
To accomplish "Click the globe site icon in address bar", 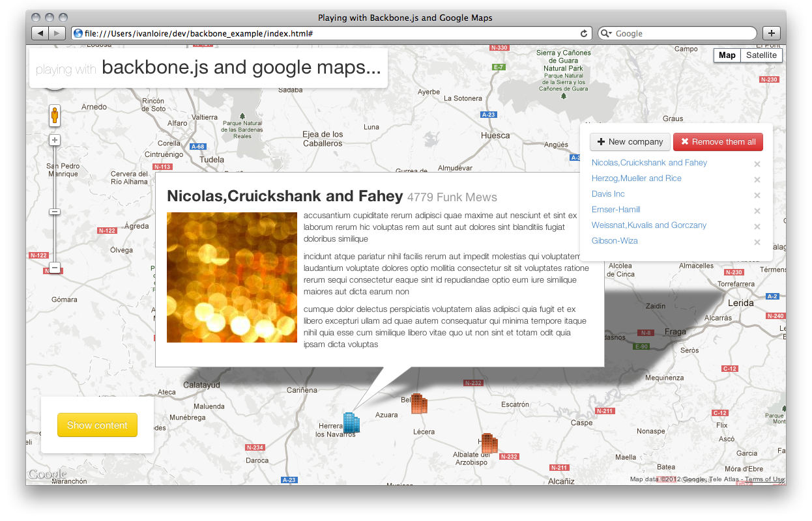I will click(x=78, y=33).
